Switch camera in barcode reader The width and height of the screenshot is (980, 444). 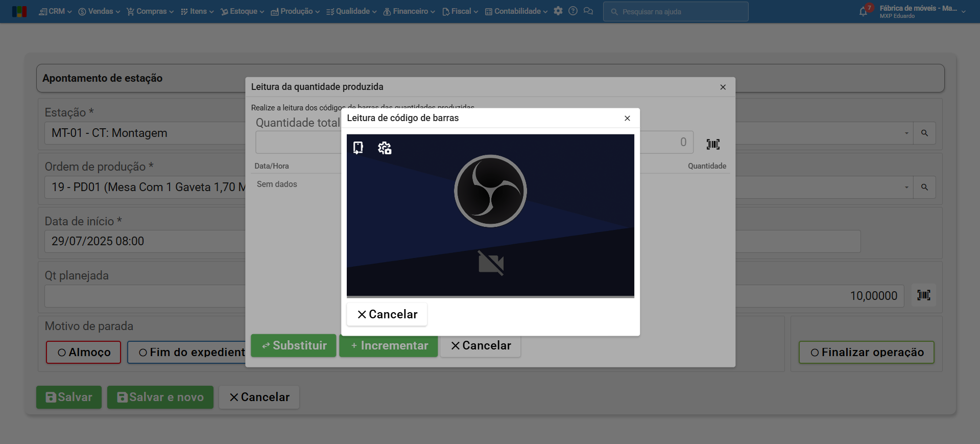tap(358, 148)
